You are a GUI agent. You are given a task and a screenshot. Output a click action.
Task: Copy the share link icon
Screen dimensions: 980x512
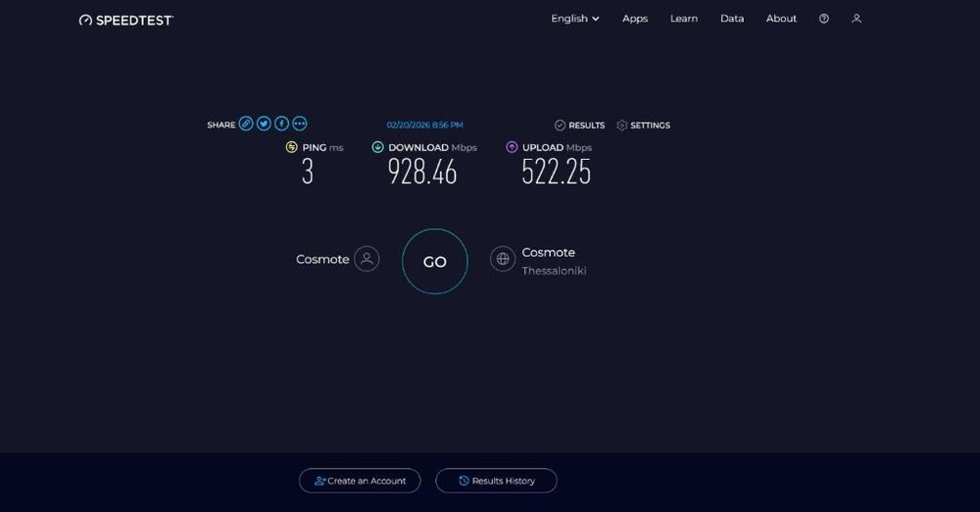pyautogui.click(x=246, y=124)
